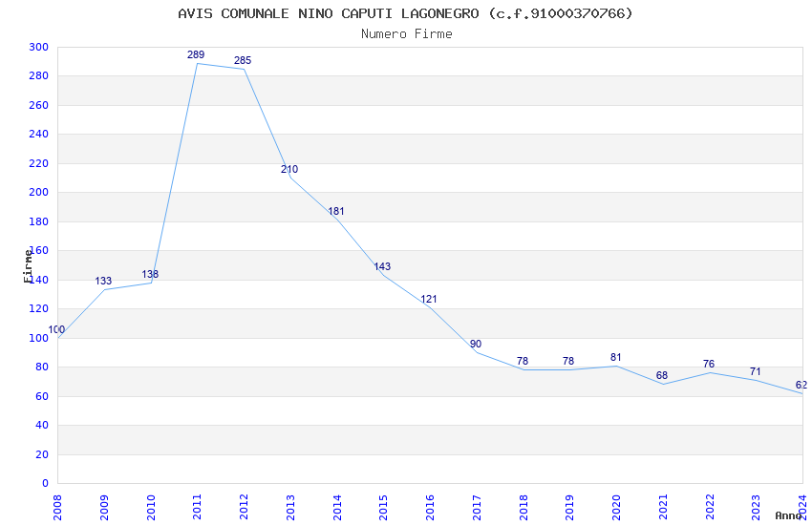Click the data label 76

(x=709, y=364)
